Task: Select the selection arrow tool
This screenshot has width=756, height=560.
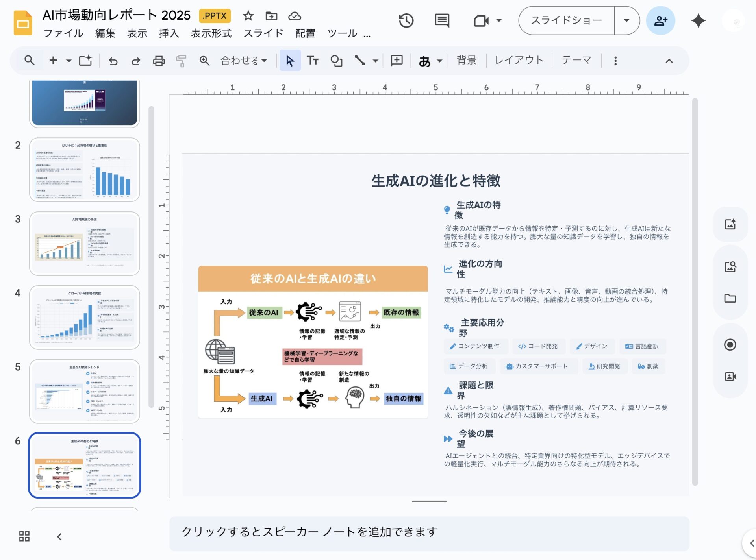Action: coord(290,60)
